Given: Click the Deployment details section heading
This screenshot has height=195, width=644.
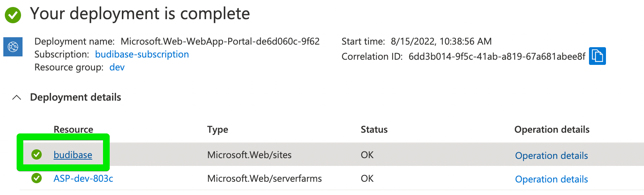Looking at the screenshot, I should (76, 97).
